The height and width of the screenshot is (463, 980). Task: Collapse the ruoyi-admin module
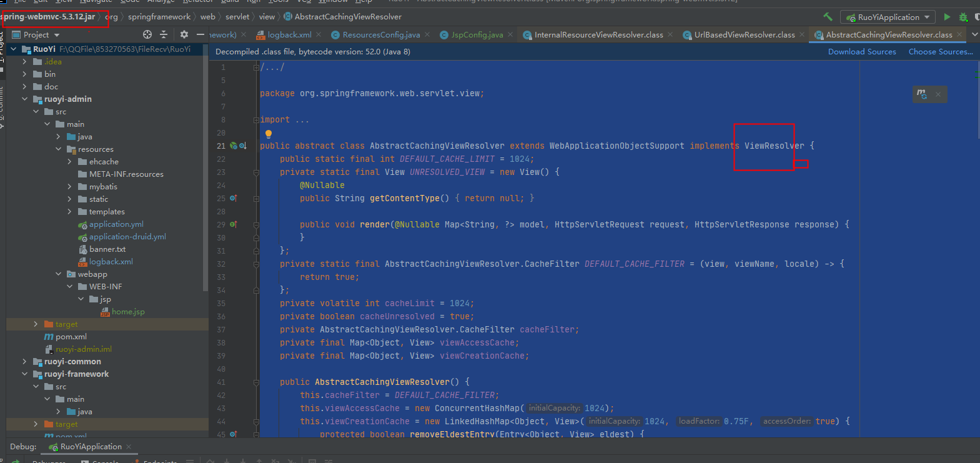coord(24,99)
